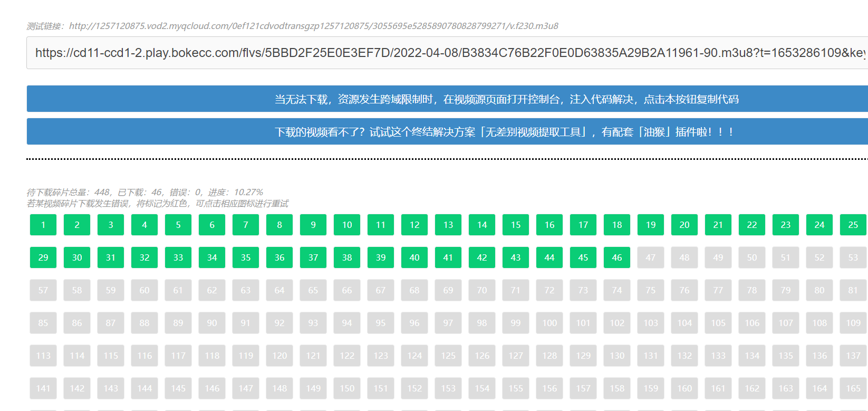The image size is (868, 411).
Task: Click pending segment 52
Action: tap(819, 257)
